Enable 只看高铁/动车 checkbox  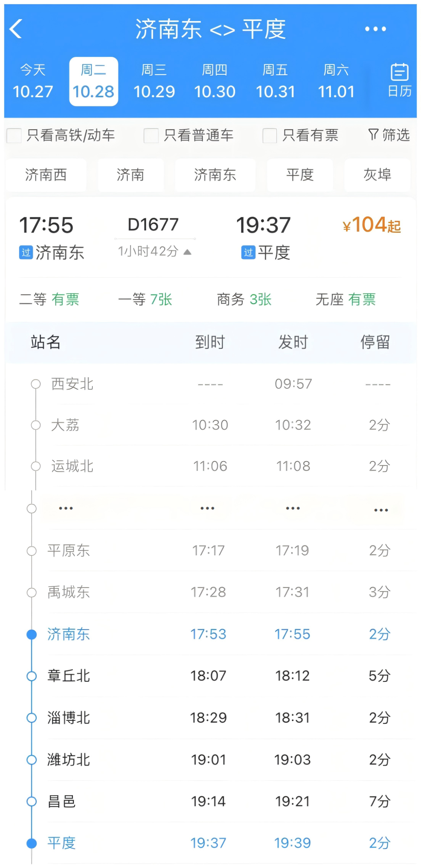(x=14, y=136)
